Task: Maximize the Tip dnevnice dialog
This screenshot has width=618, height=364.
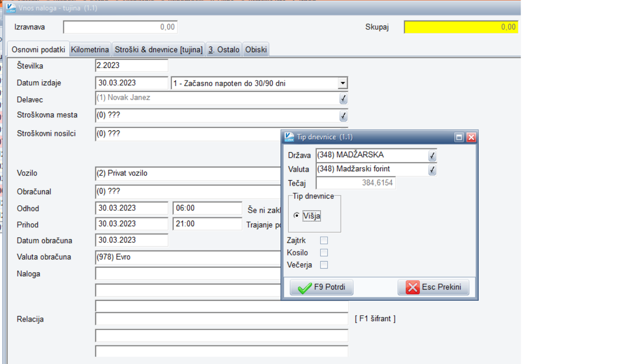Action: (x=459, y=137)
